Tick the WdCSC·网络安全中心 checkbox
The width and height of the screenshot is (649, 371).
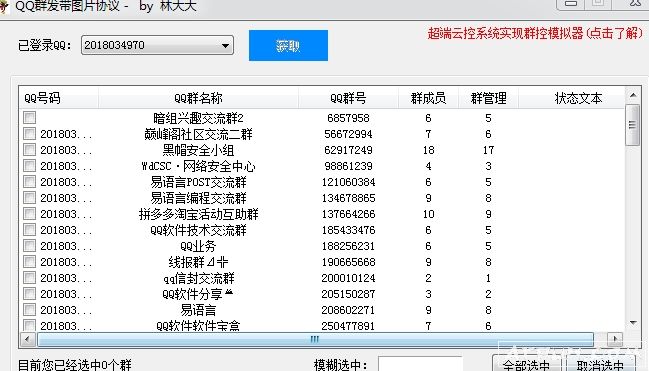click(29, 166)
